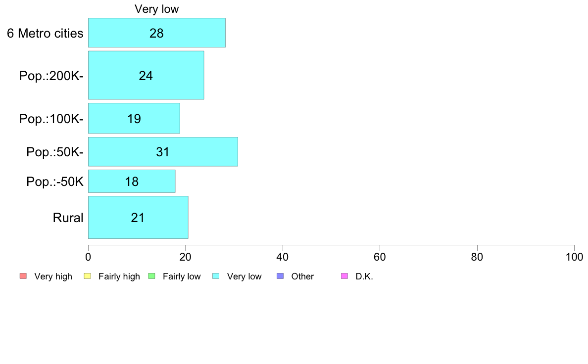Click the Very high legend text

[x=53, y=276]
